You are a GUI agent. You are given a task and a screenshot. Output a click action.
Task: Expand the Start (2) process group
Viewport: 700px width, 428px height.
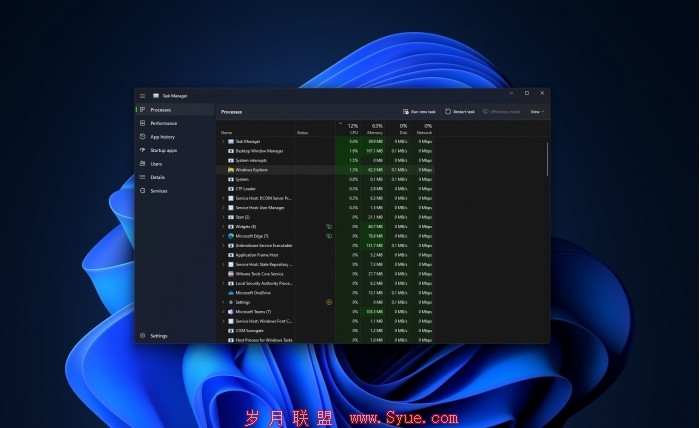pyautogui.click(x=224, y=217)
